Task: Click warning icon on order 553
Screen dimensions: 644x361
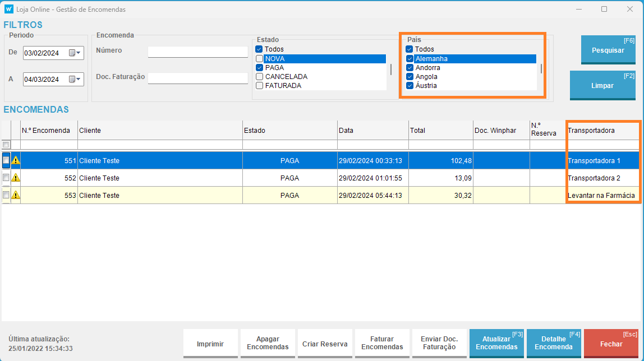Action: (16, 196)
